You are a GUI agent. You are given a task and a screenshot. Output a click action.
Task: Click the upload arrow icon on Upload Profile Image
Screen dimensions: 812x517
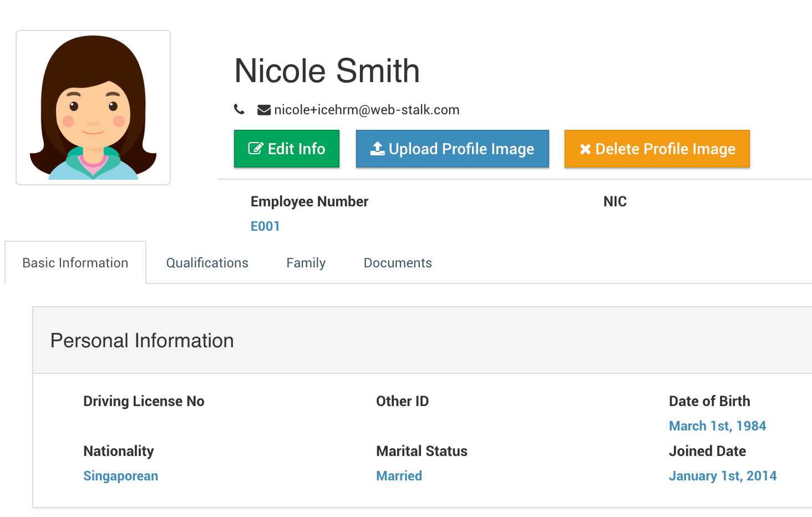click(x=377, y=148)
